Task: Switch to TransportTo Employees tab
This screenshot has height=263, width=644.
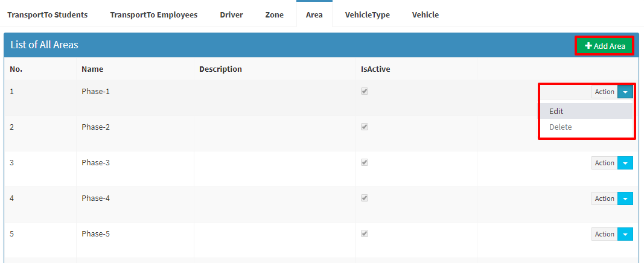Action: coord(154,14)
